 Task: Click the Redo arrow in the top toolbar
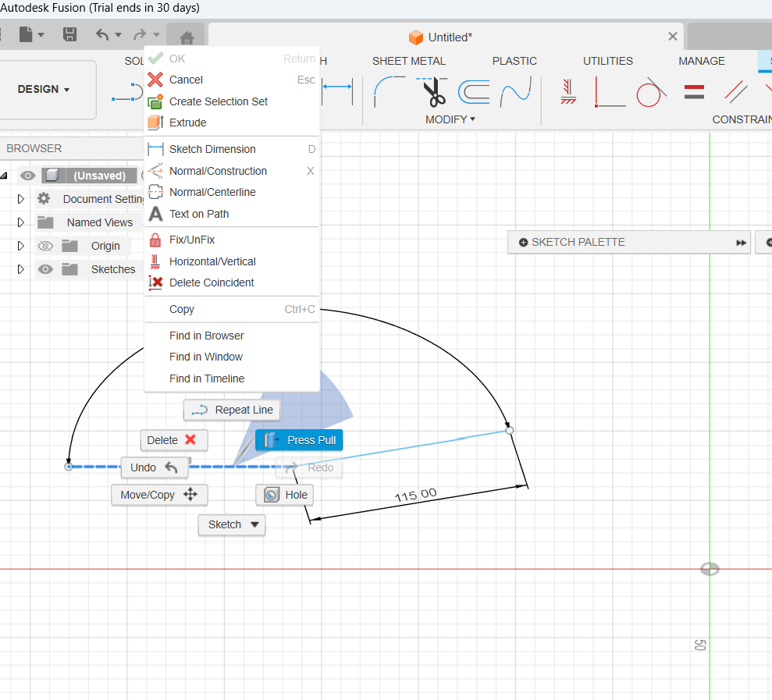tap(140, 34)
